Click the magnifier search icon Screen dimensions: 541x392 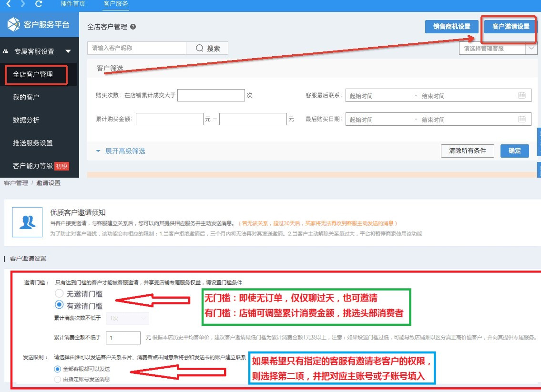click(200, 48)
